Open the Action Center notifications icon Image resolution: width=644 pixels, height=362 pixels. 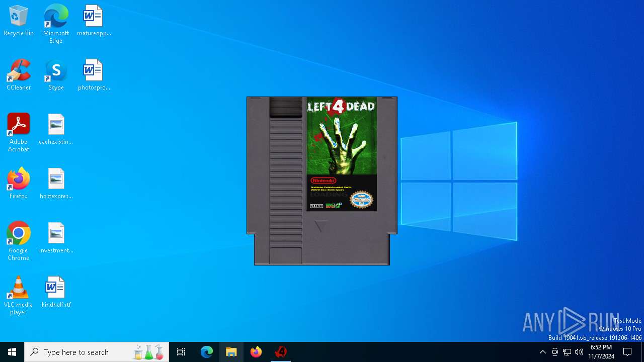[627, 352]
